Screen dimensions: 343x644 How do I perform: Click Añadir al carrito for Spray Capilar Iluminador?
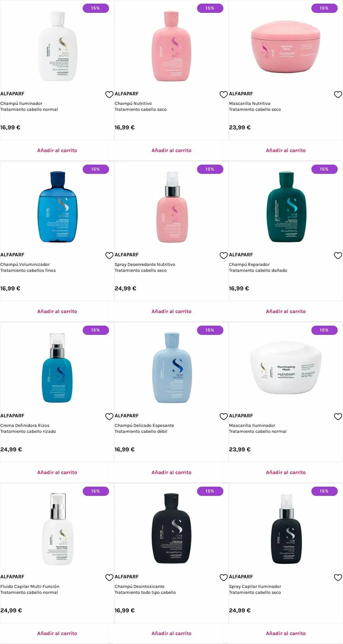286,633
